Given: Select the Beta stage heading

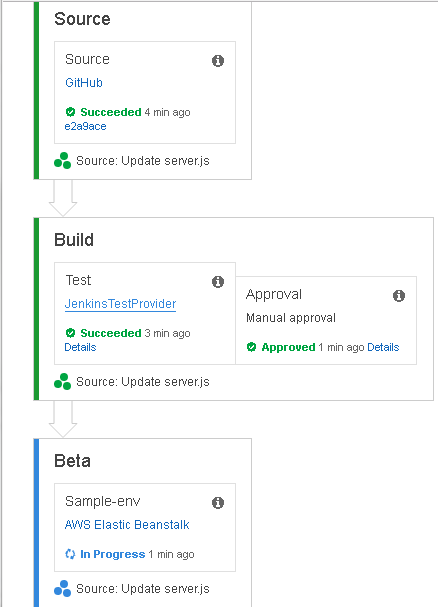Looking at the screenshot, I should 72,461.
